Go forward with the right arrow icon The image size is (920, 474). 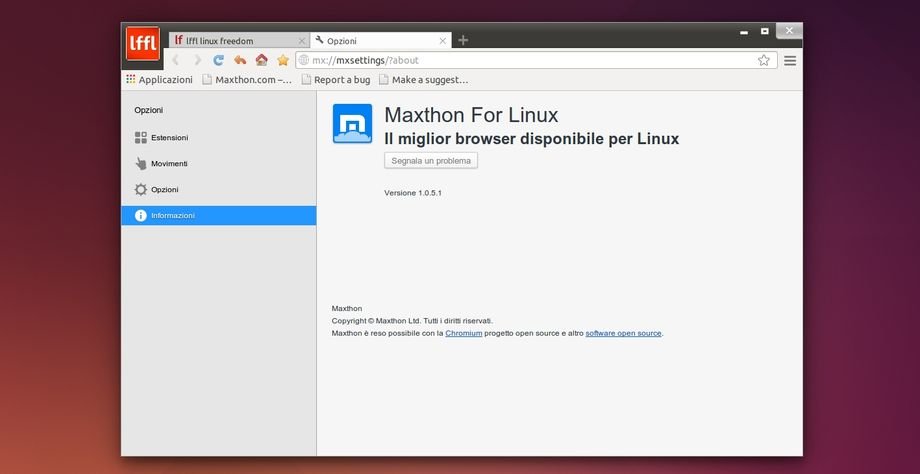198,60
